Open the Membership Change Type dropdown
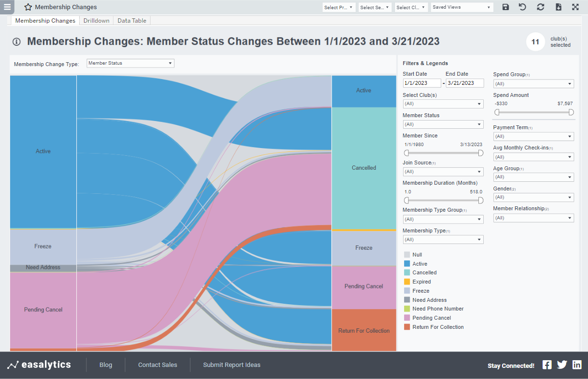This screenshot has height=379, width=588. point(129,63)
